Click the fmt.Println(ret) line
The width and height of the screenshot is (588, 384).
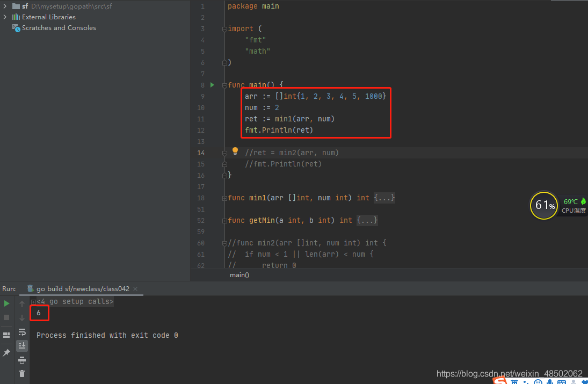[279, 130]
